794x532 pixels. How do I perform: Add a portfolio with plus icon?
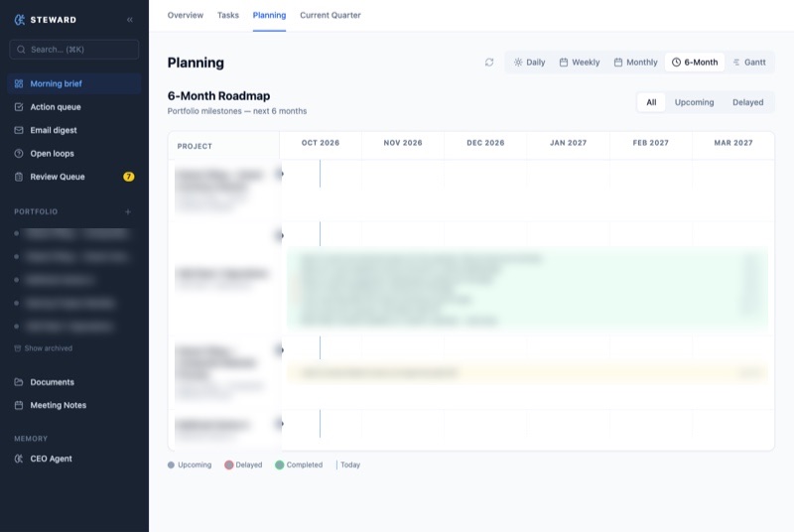pyautogui.click(x=128, y=211)
